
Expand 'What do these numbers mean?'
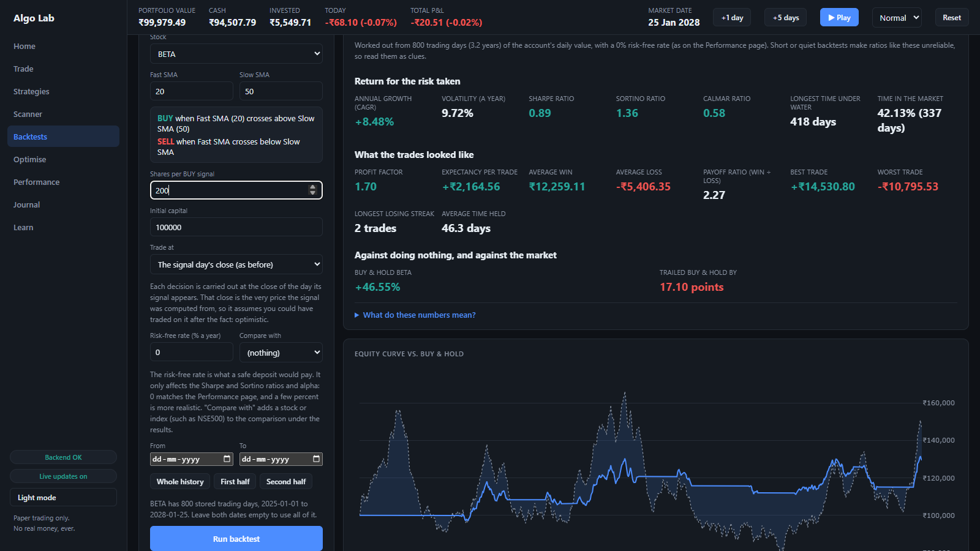point(415,315)
